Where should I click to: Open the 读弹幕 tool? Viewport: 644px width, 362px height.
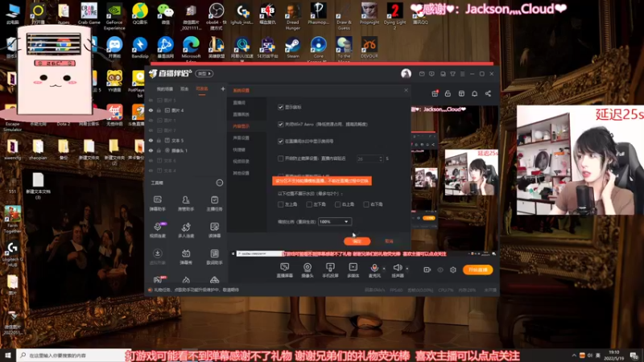[214, 230]
